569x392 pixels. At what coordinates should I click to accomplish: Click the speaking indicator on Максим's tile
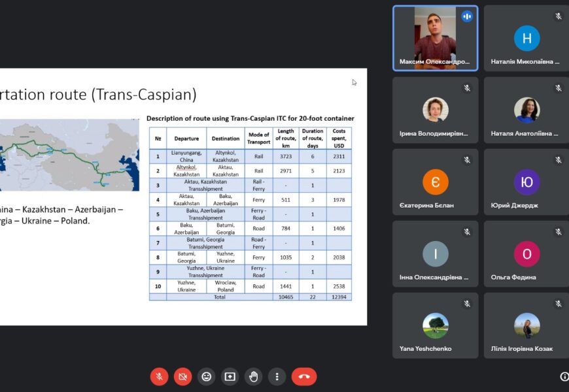(x=467, y=16)
